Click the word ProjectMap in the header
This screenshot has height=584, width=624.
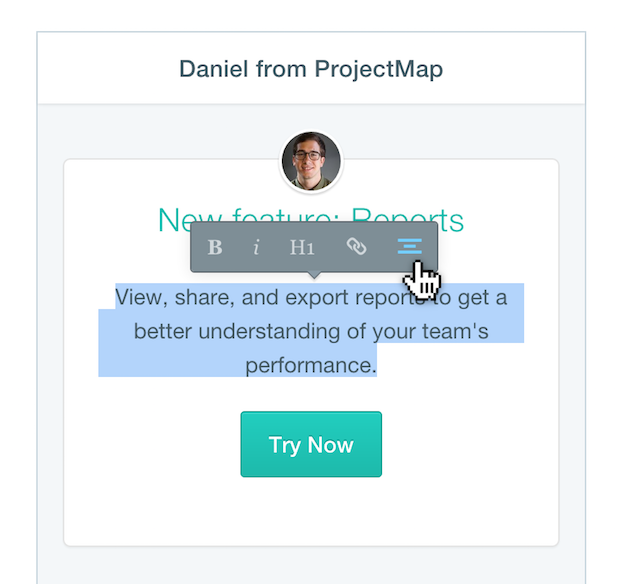pos(378,70)
